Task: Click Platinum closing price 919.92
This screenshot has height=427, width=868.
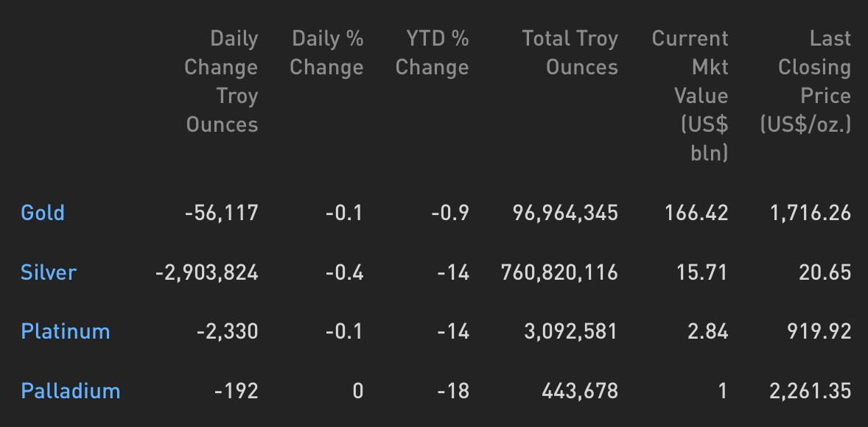Action: tap(819, 332)
